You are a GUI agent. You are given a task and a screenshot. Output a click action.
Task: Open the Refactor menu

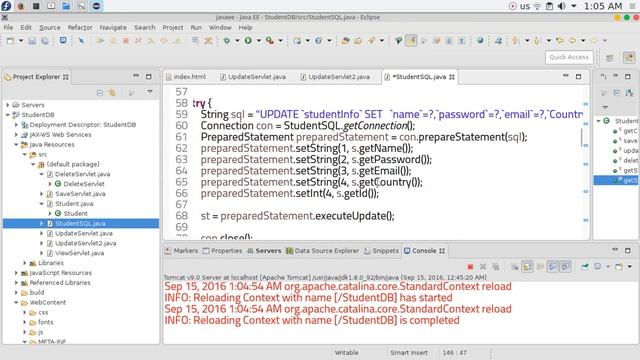tap(80, 27)
